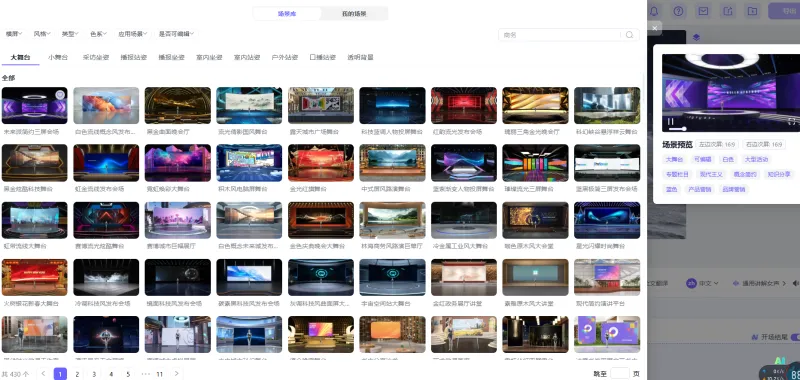Image resolution: width=800 pixels, height=380 pixels.
Task: Expand the scene preview to fullscreen
Action: coord(792,121)
